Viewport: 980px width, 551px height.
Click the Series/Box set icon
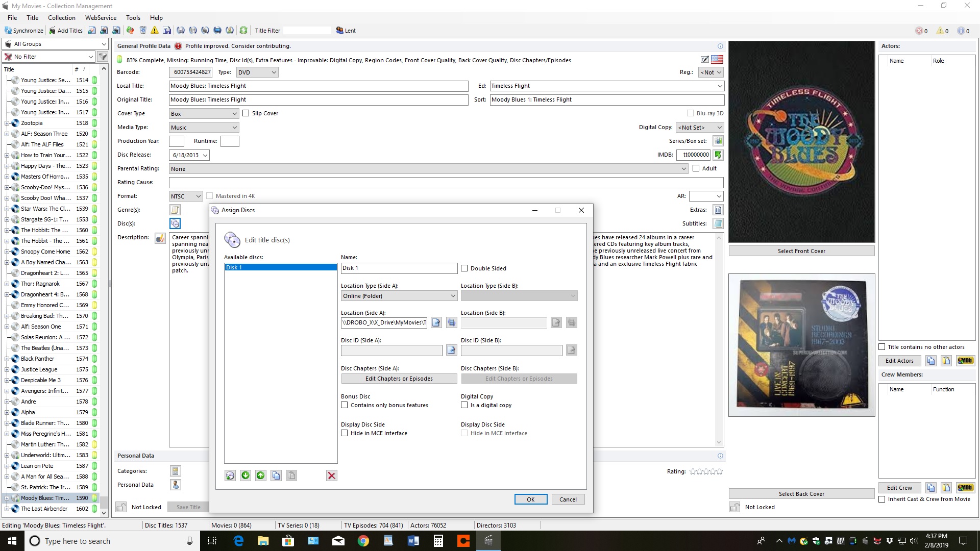click(718, 141)
